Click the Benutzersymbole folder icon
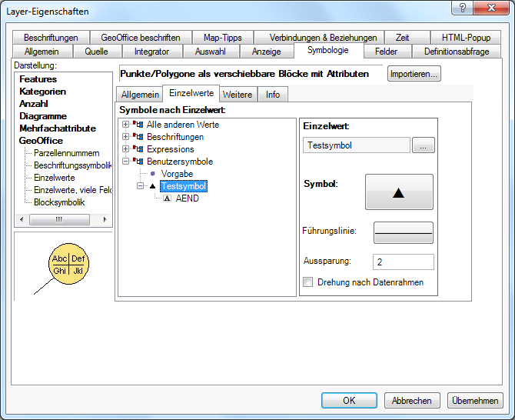 click(x=139, y=162)
